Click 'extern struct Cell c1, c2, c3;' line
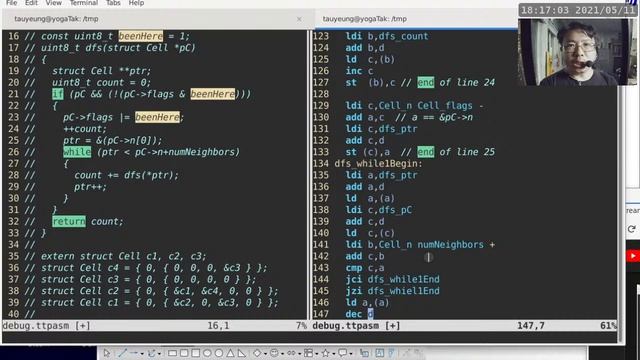Screen dimensions: 640x360 (x=124, y=256)
